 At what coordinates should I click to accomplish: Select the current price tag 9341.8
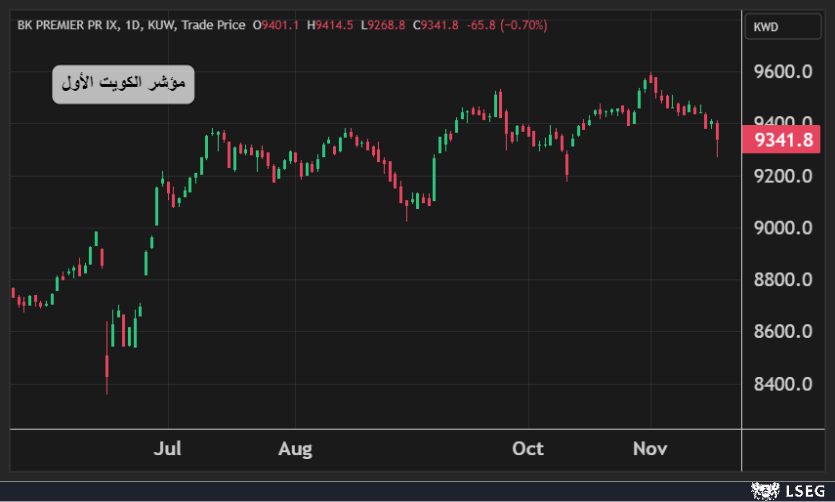click(x=785, y=140)
